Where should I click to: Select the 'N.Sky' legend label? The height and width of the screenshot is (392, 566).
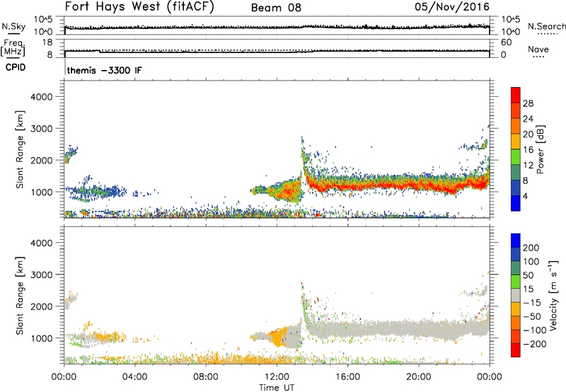click(x=13, y=26)
